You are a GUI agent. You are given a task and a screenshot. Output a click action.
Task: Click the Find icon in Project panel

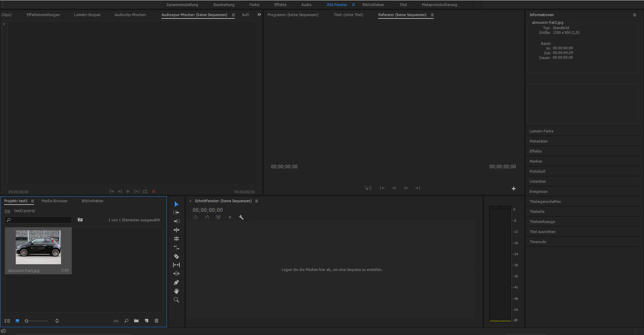click(x=126, y=321)
